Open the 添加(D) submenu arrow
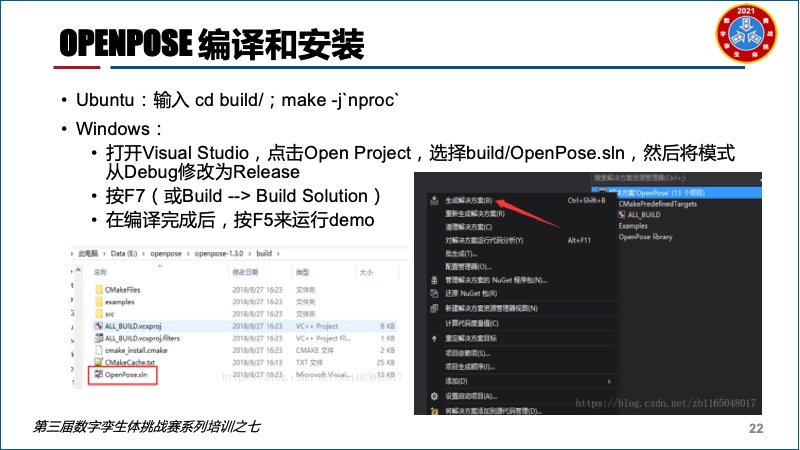 click(609, 381)
